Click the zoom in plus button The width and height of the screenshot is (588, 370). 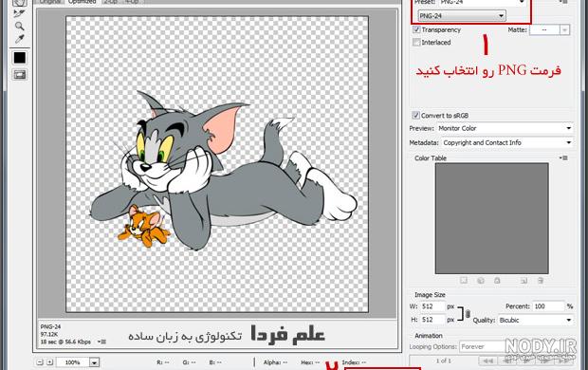point(49,362)
